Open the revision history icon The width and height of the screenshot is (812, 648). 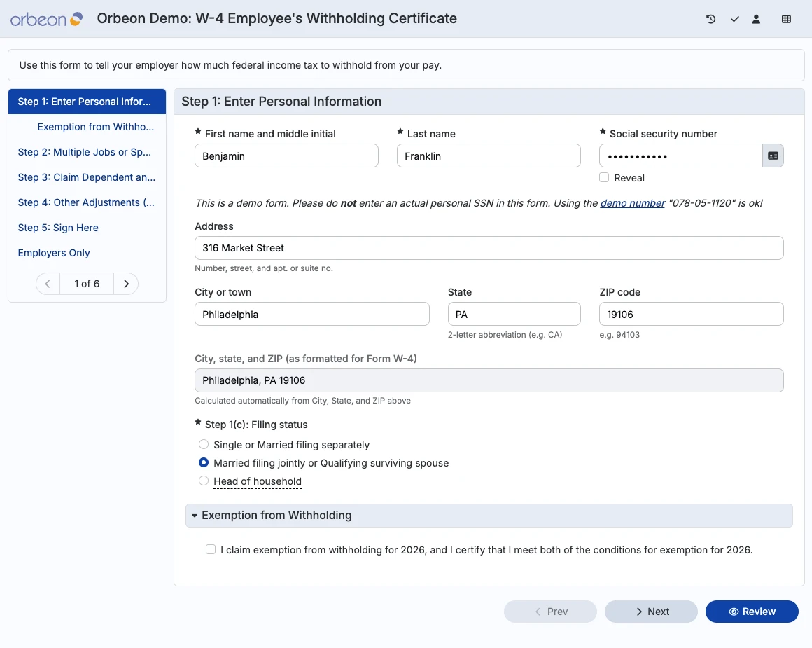coord(710,19)
